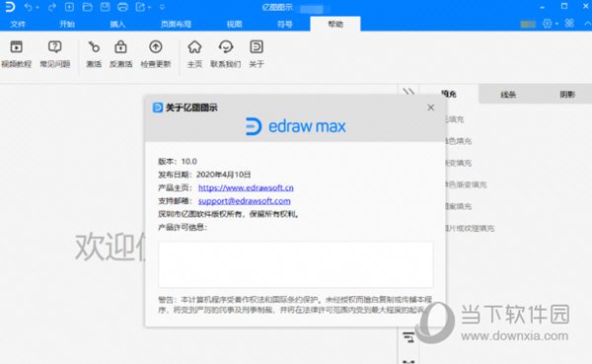Open the 文件 menu
592x364 pixels.
(18, 24)
